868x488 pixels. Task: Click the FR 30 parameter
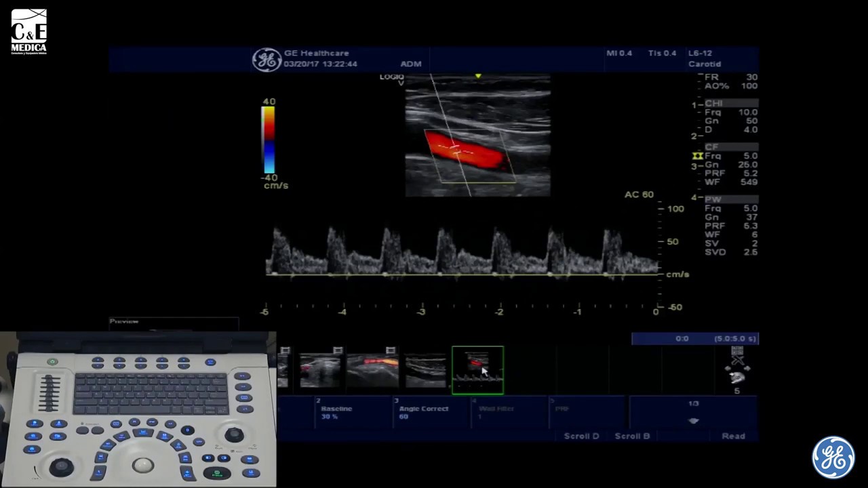coord(731,77)
